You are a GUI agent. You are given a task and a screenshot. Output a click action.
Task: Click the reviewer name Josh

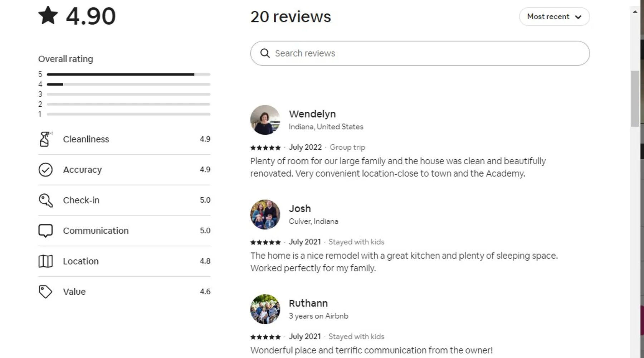coord(300,209)
